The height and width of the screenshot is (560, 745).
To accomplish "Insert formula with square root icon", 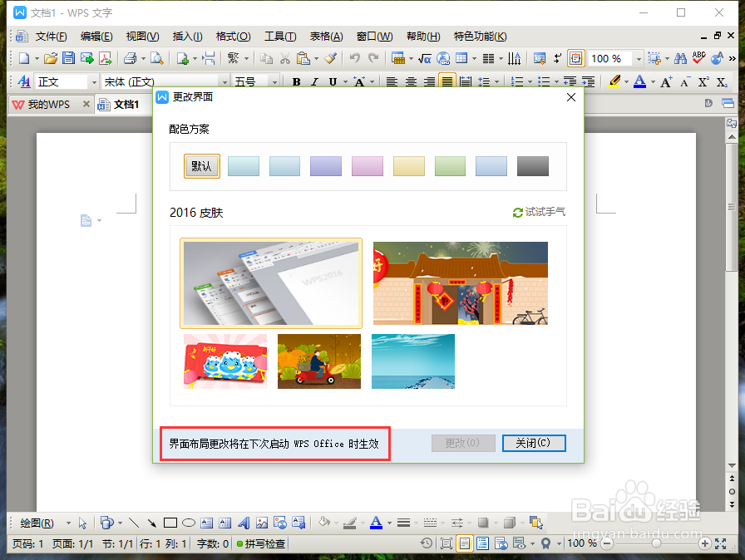I will pos(424,58).
